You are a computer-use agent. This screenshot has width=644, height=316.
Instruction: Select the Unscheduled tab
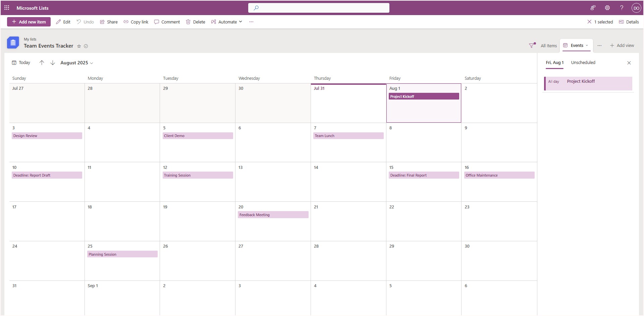pyautogui.click(x=583, y=63)
